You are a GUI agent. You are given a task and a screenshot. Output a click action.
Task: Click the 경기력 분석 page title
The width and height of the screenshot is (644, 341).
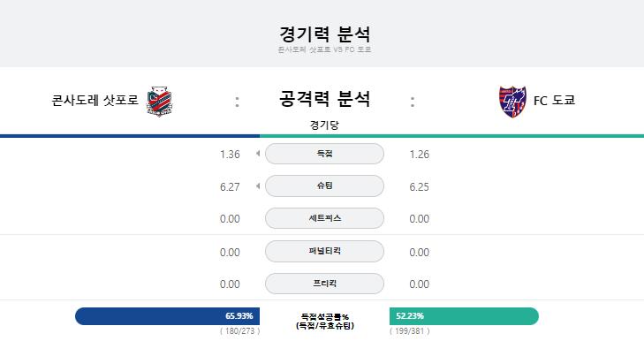(324, 34)
